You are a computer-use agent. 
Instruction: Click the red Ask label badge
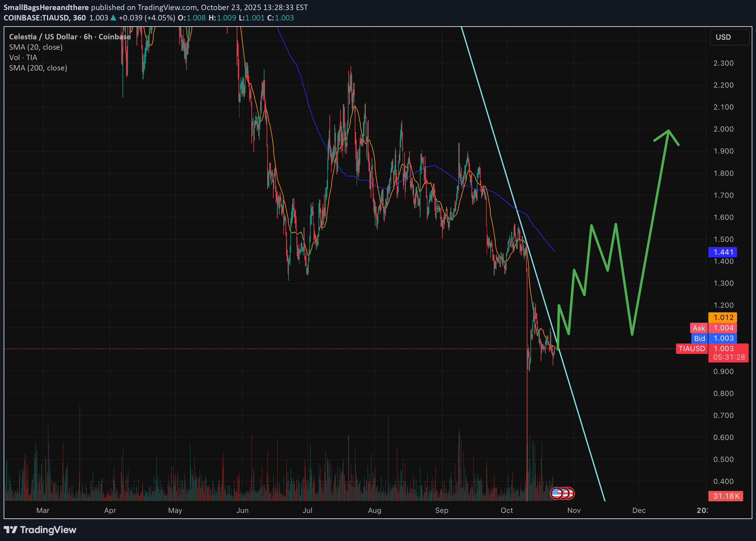(699, 328)
